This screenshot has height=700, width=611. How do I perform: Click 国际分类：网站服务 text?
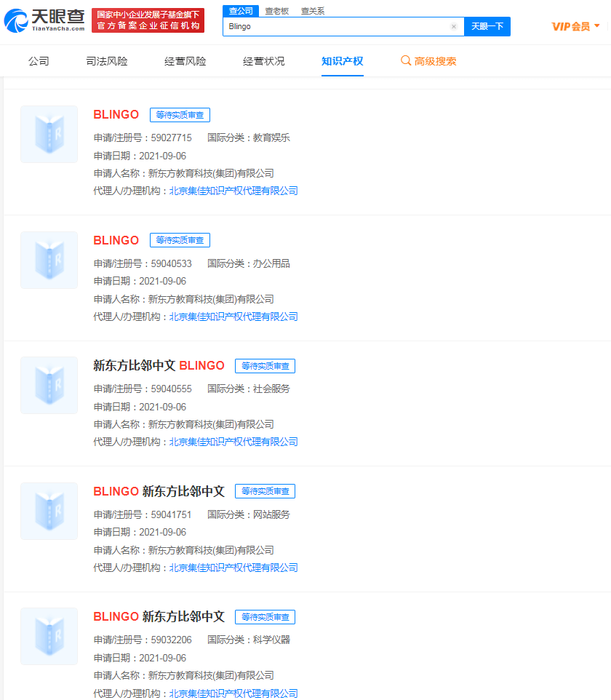tap(249, 514)
